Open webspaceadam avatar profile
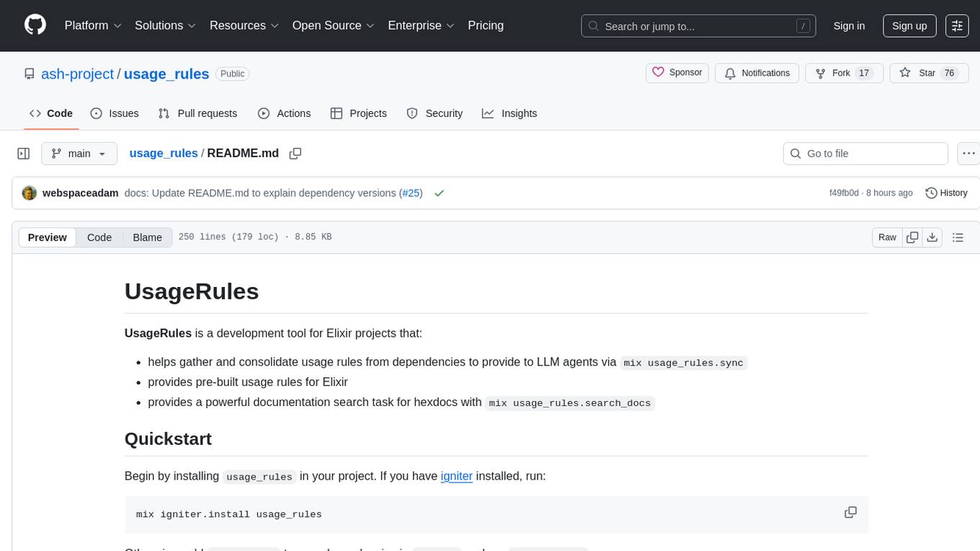The width and height of the screenshot is (980, 551). click(30, 193)
